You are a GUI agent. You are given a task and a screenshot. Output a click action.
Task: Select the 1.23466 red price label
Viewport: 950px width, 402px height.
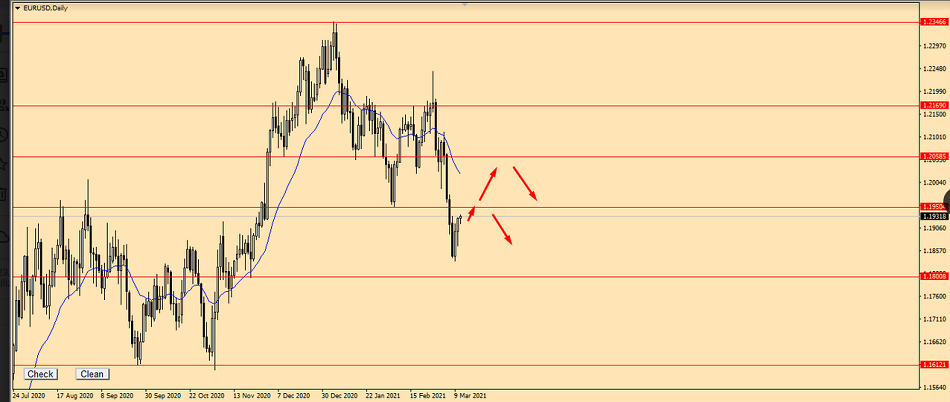coord(933,21)
